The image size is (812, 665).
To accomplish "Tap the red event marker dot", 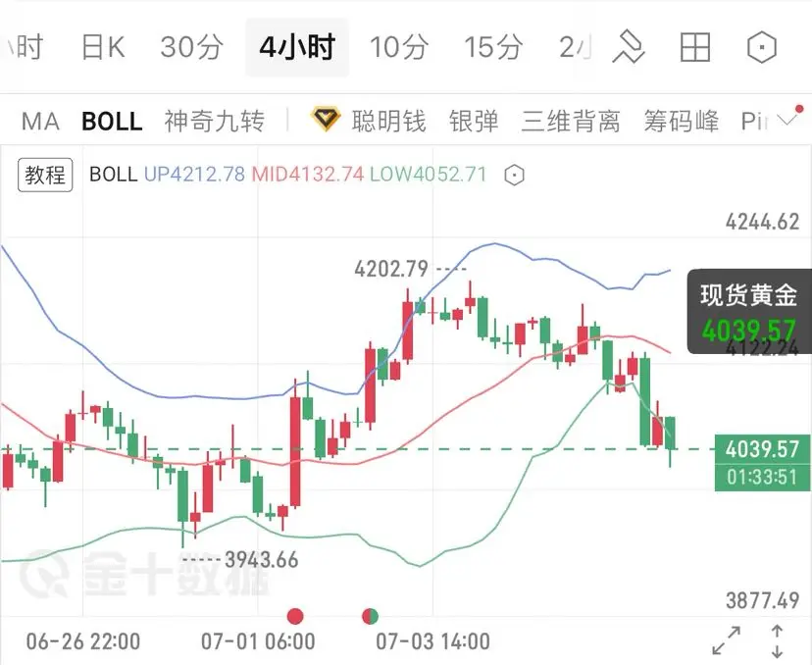I will click(x=295, y=616).
